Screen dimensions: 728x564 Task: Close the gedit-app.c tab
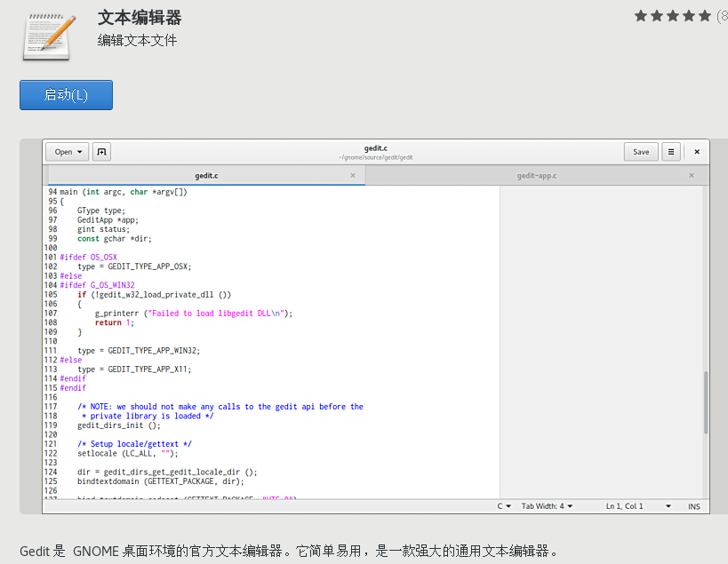pos(692,175)
